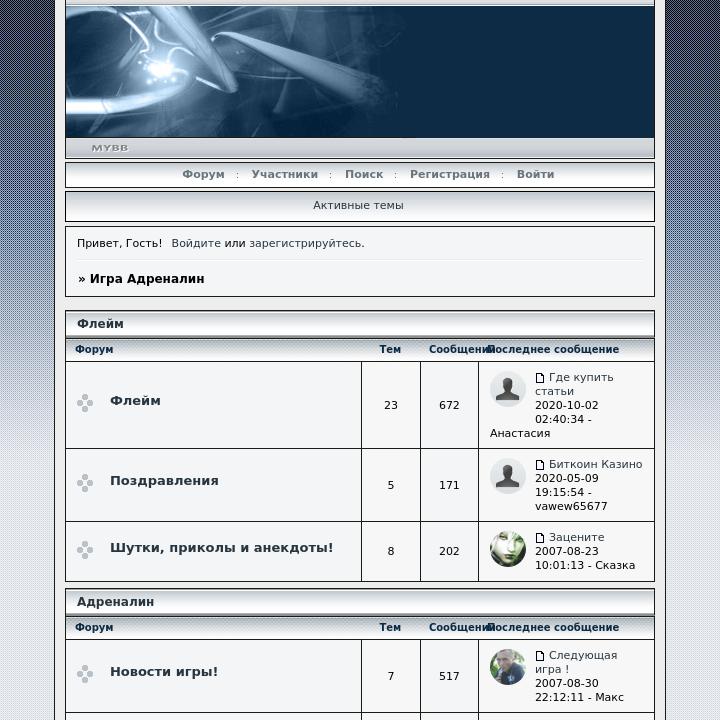Click the status icon beside Шутки, приколы и анекдоты!

tap(85, 550)
